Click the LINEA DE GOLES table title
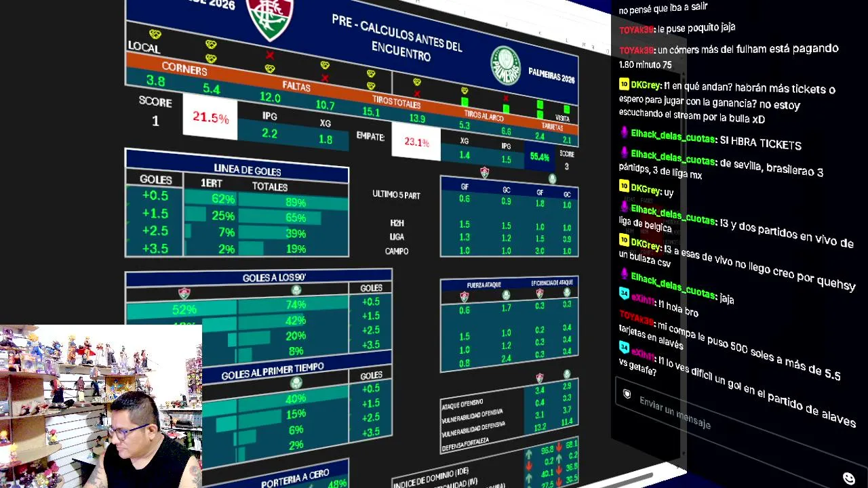The image size is (868, 488). click(x=247, y=171)
